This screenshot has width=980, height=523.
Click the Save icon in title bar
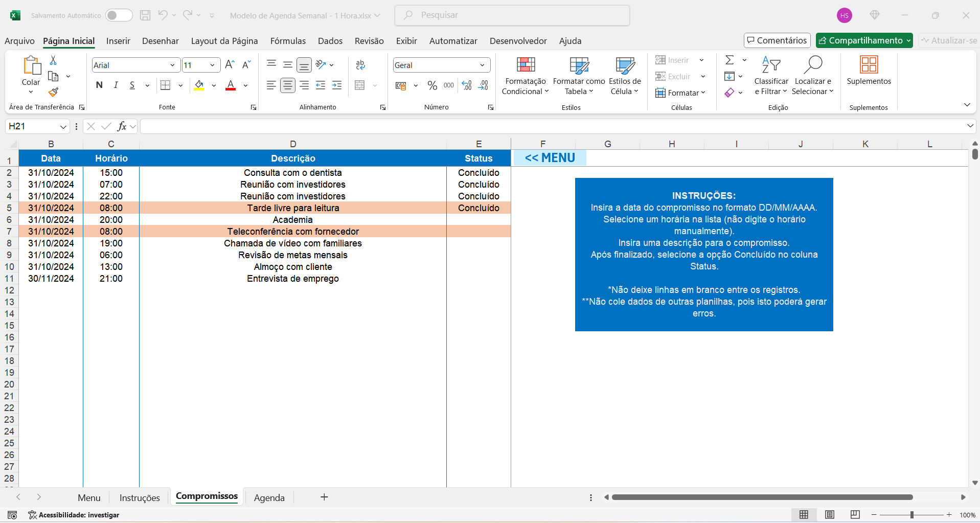145,15
